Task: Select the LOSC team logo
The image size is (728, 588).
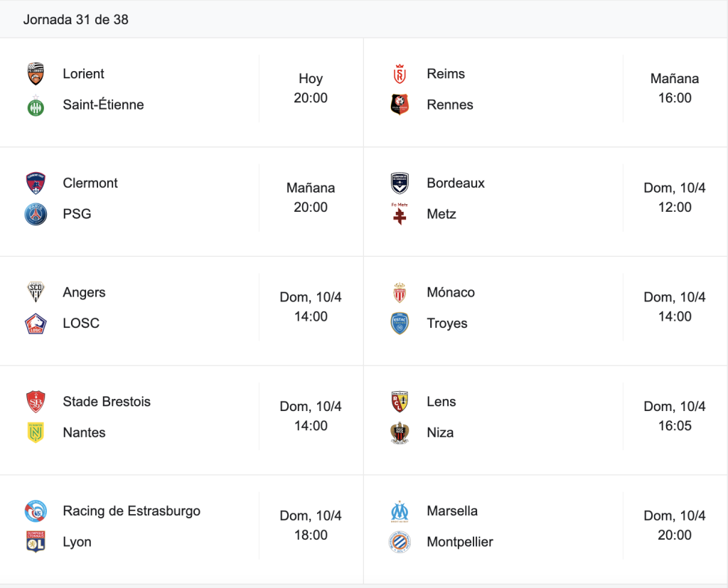Action: click(36, 324)
